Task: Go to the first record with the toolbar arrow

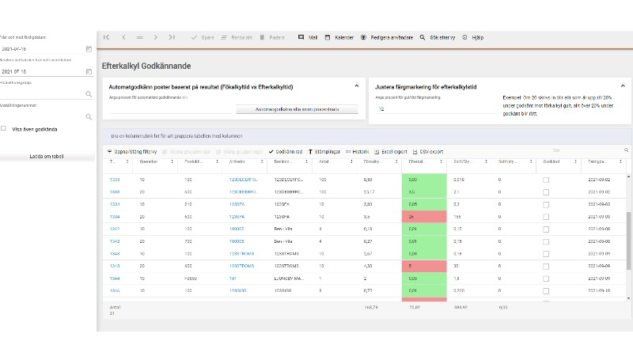Action: [x=106, y=37]
